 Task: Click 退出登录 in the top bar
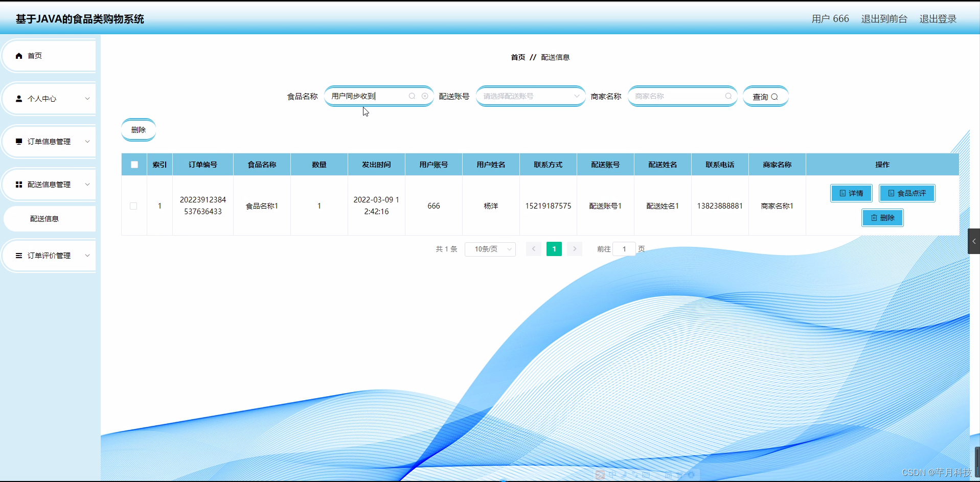point(938,18)
